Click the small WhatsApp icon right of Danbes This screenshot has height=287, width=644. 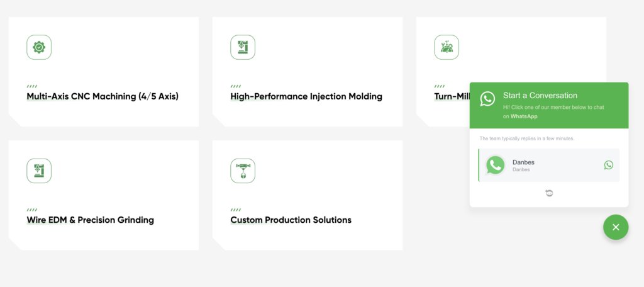(x=608, y=165)
